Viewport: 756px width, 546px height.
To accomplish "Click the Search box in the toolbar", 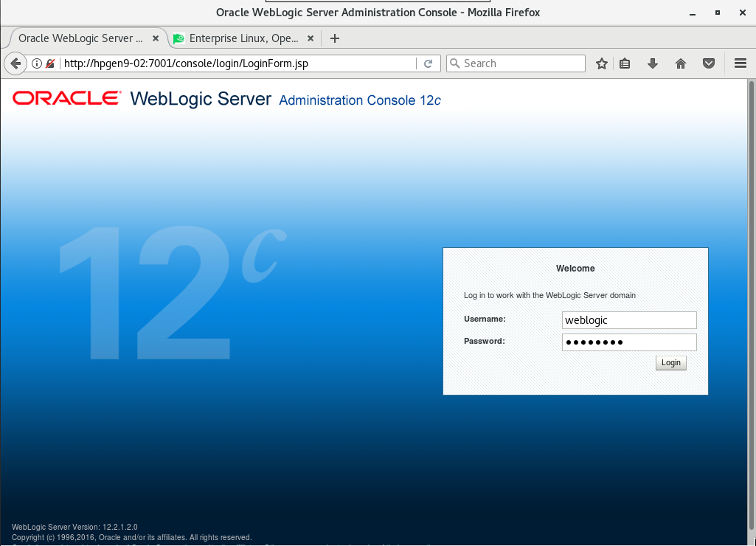I will (x=516, y=63).
